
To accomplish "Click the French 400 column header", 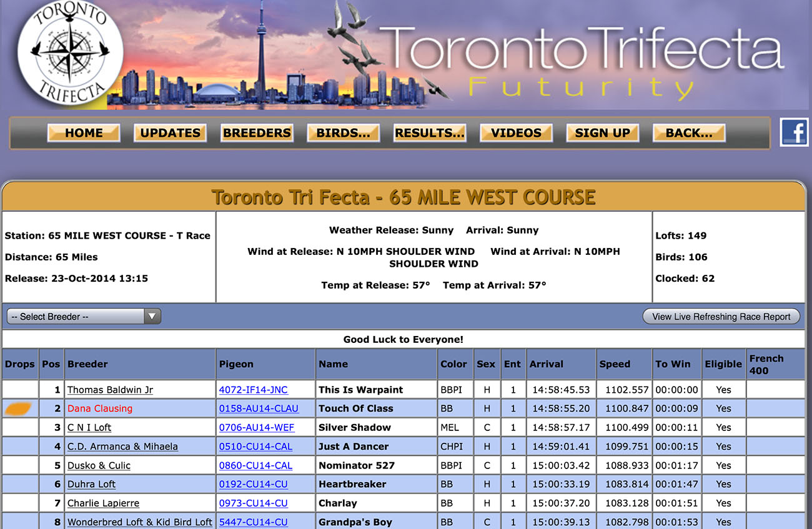I will tap(775, 364).
